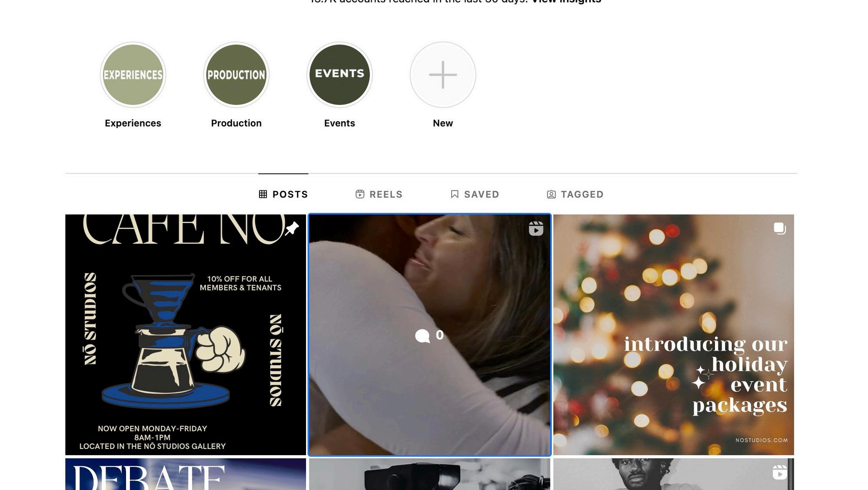Click the reel icon on hugging video post
Image resolution: width=868 pixels, height=490 pixels.
(x=536, y=228)
